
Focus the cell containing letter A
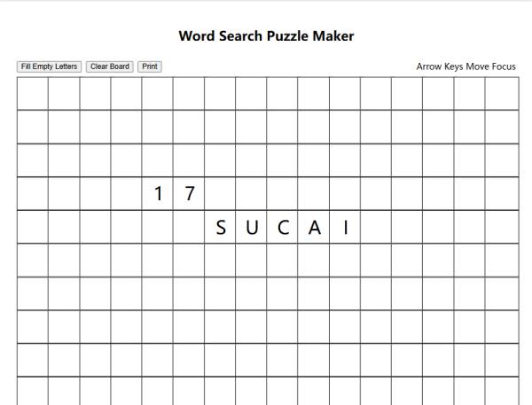(x=314, y=227)
